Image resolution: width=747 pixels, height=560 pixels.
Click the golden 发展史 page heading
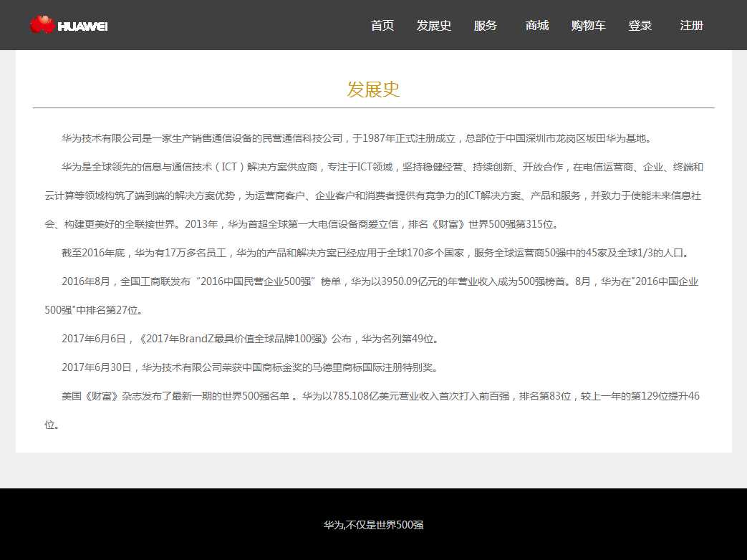tap(373, 90)
